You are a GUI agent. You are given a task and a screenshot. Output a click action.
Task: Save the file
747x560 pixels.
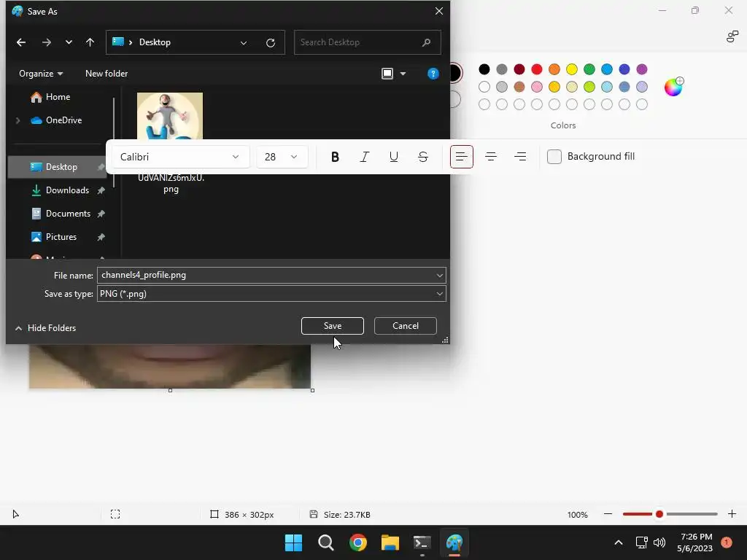[333, 326]
